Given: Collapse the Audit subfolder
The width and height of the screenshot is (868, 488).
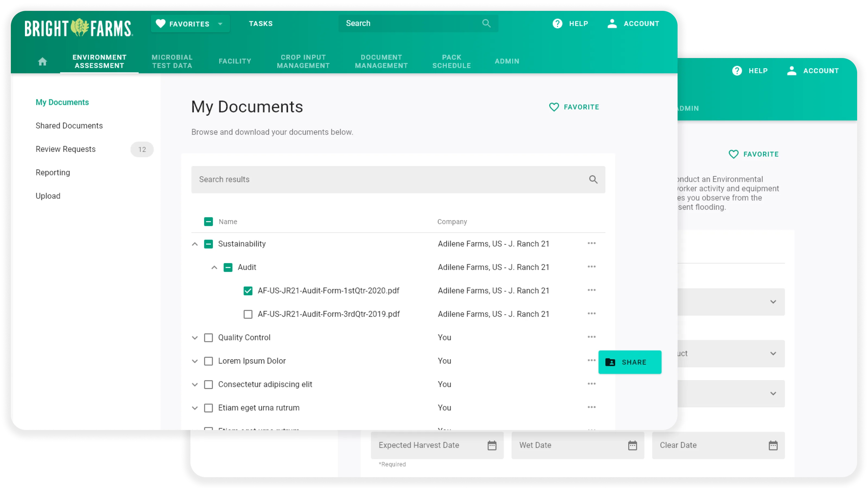Looking at the screenshot, I should pyautogui.click(x=214, y=267).
